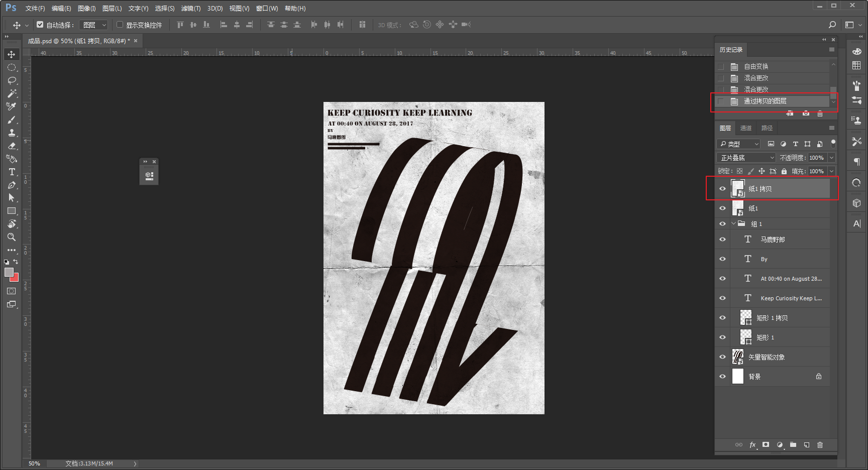Open the 滤镜(T) menu
The image size is (868, 470).
pos(191,9)
